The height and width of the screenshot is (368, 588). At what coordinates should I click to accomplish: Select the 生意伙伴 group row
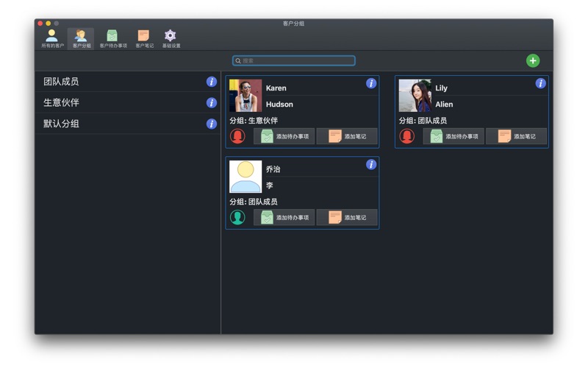(x=127, y=102)
